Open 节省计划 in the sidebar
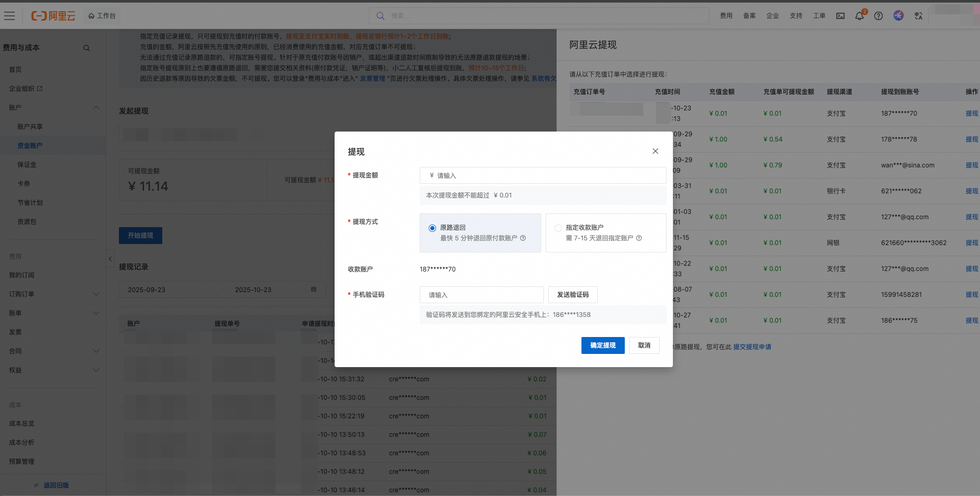Screen dimensions: 980x496 [x=30, y=203]
